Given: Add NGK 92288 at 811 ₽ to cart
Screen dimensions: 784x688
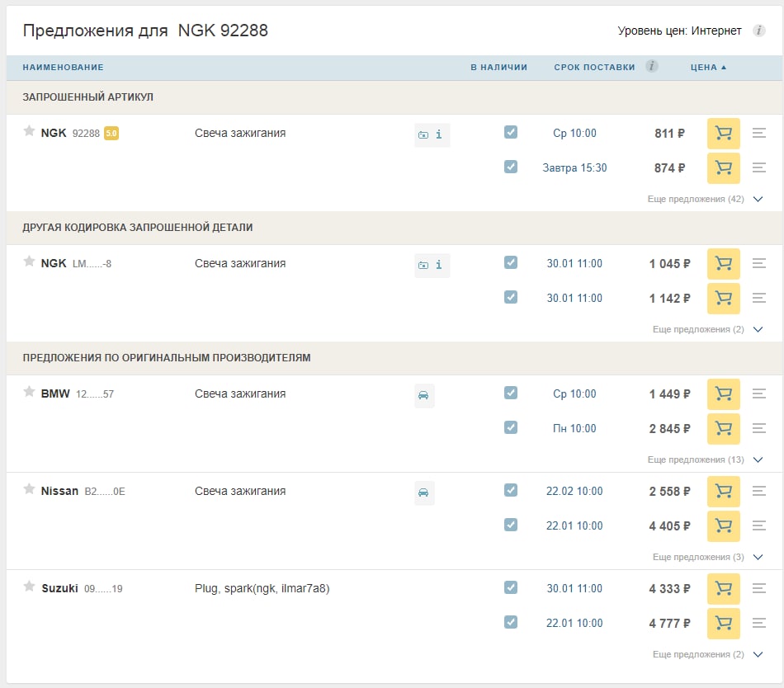Looking at the screenshot, I should 723,134.
